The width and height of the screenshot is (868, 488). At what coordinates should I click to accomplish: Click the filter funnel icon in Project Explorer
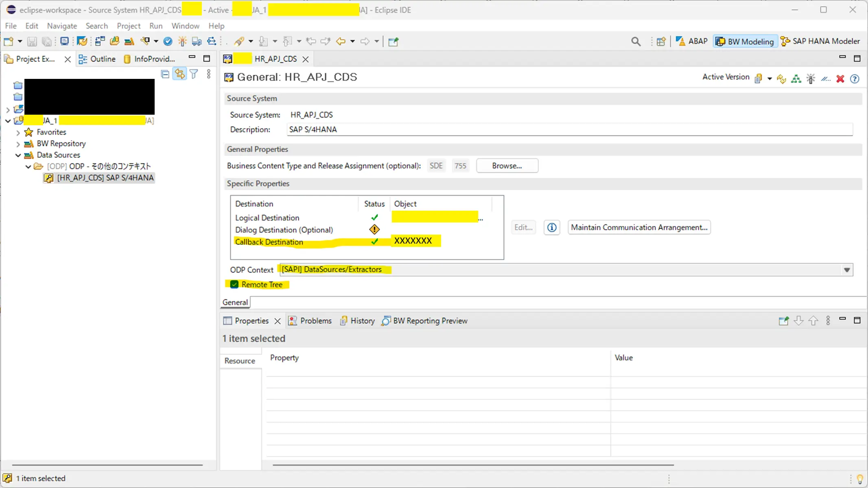194,74
